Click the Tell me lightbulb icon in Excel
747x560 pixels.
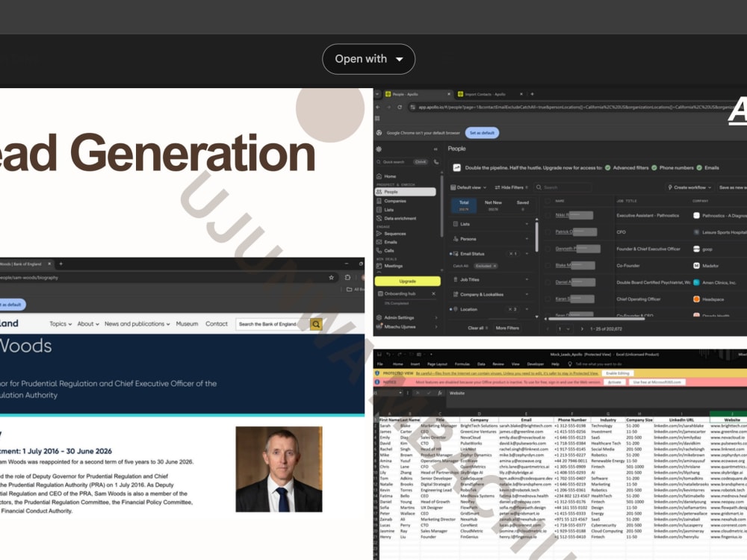570,364
